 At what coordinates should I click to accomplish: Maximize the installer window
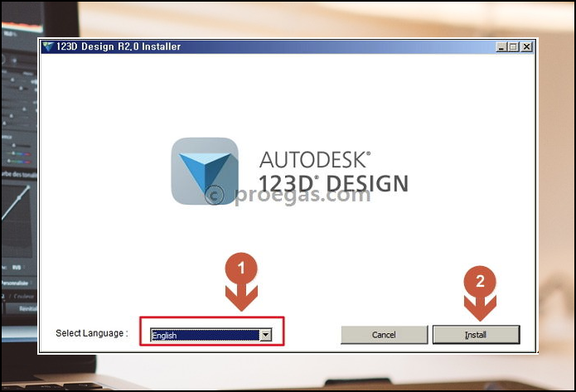point(514,46)
